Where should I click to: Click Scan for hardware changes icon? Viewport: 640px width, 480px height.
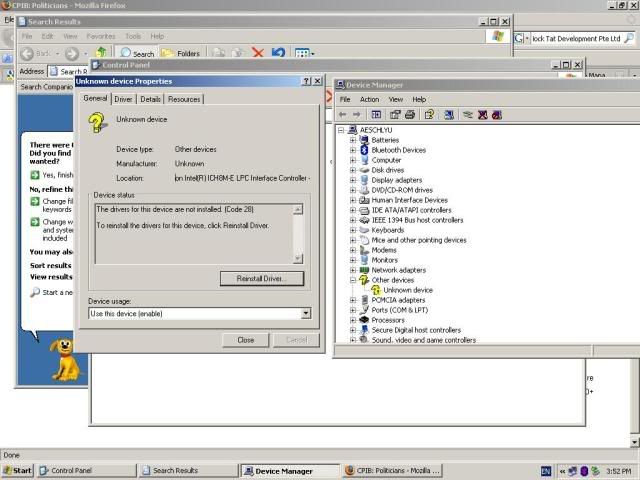449,115
